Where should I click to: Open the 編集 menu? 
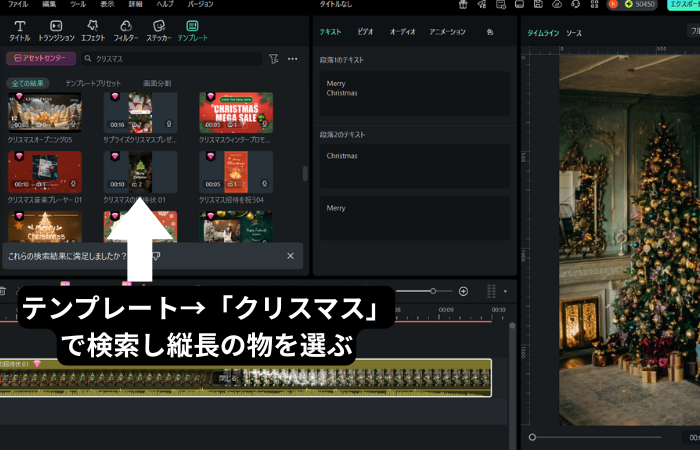coord(49,4)
